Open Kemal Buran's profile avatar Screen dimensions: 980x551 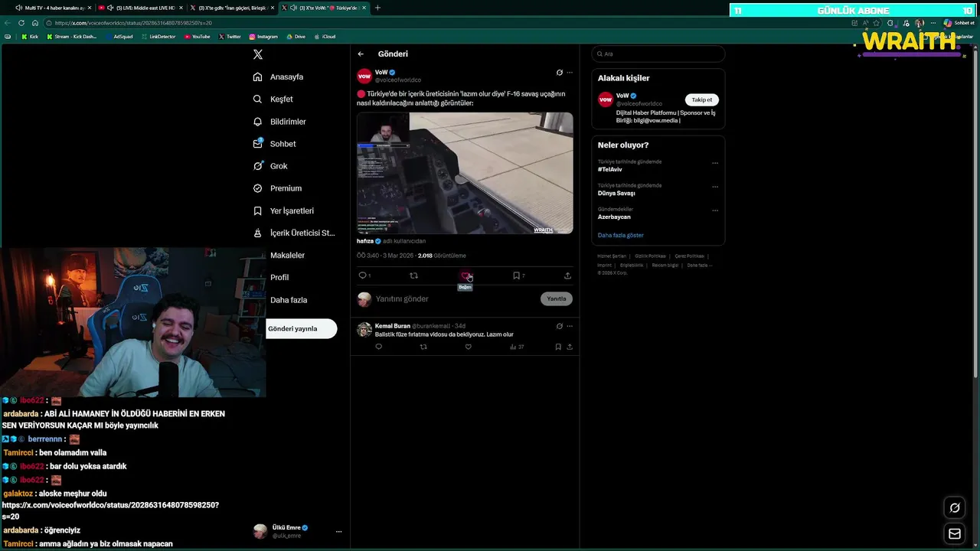364,330
